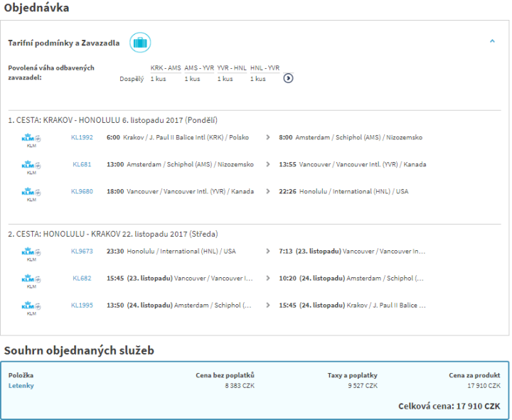Click KLM logo beside flight KL9673

[31, 253]
